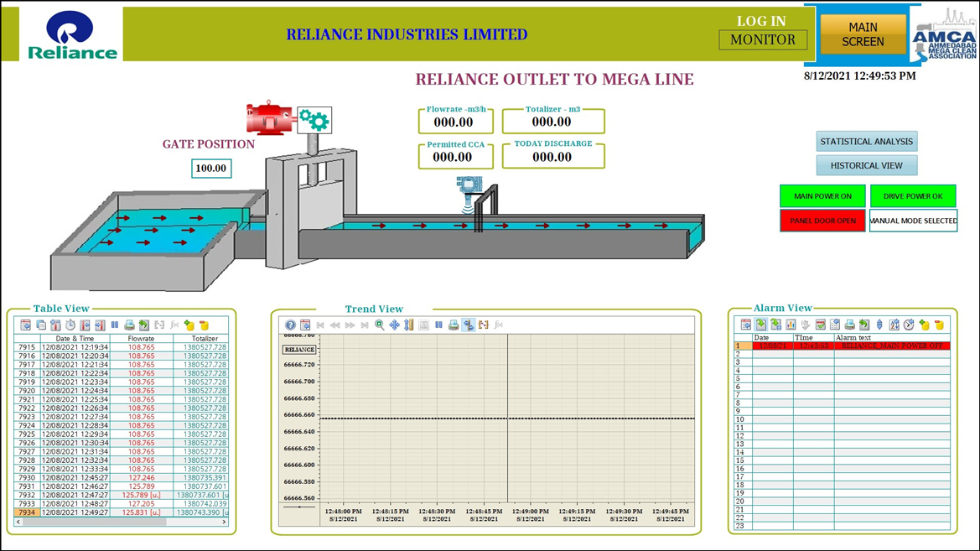Open the HISTORICAL VIEW page
This screenshot has height=551, width=980.
point(866,166)
